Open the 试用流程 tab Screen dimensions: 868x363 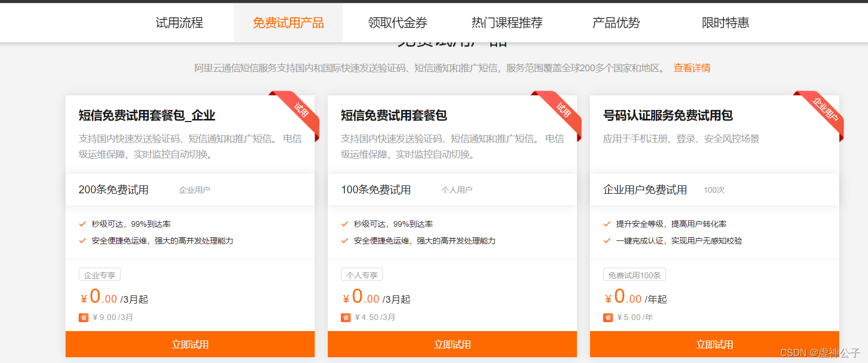click(179, 23)
